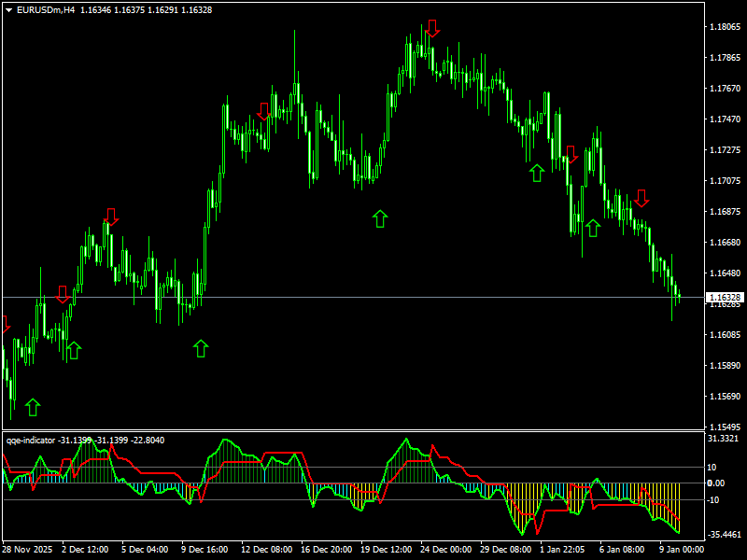Click the 1.17075 price scale label
Image resolution: width=747 pixels, height=560 pixels.
[x=726, y=180]
